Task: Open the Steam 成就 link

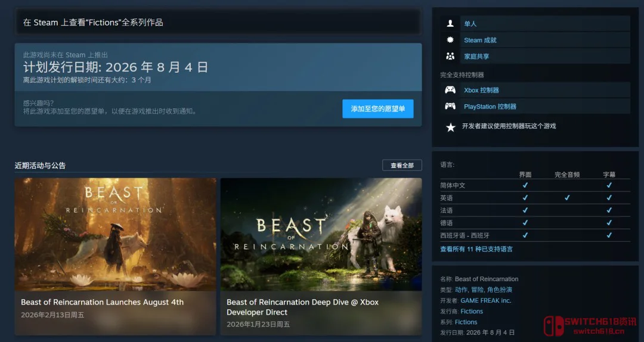Action: (x=480, y=40)
